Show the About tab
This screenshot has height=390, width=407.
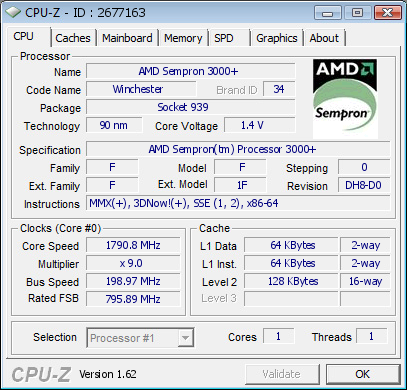tap(324, 38)
